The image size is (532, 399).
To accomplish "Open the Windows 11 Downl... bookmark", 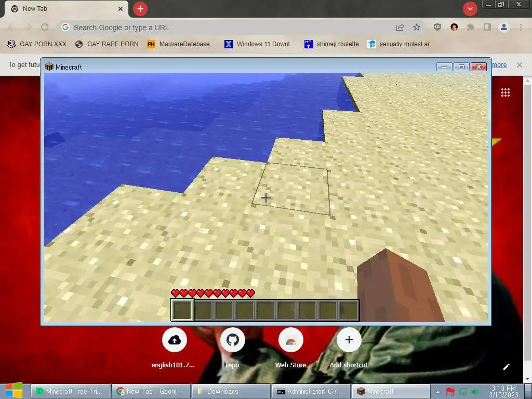I will tap(260, 44).
